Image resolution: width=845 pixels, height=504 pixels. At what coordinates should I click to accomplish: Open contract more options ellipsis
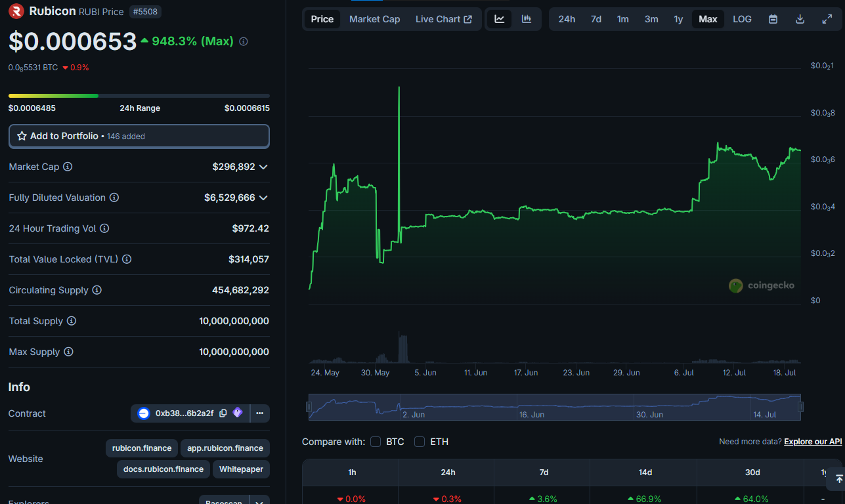point(259,413)
